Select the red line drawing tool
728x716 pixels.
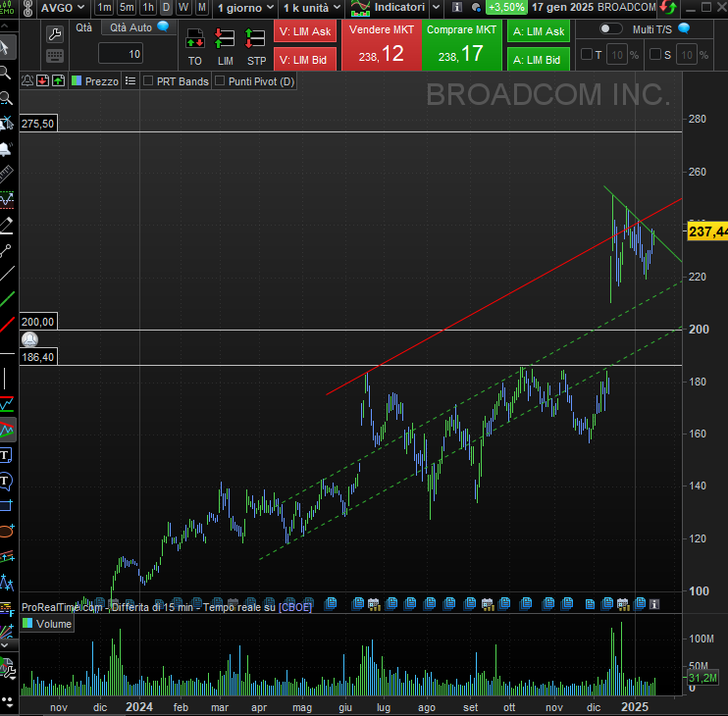click(6, 324)
